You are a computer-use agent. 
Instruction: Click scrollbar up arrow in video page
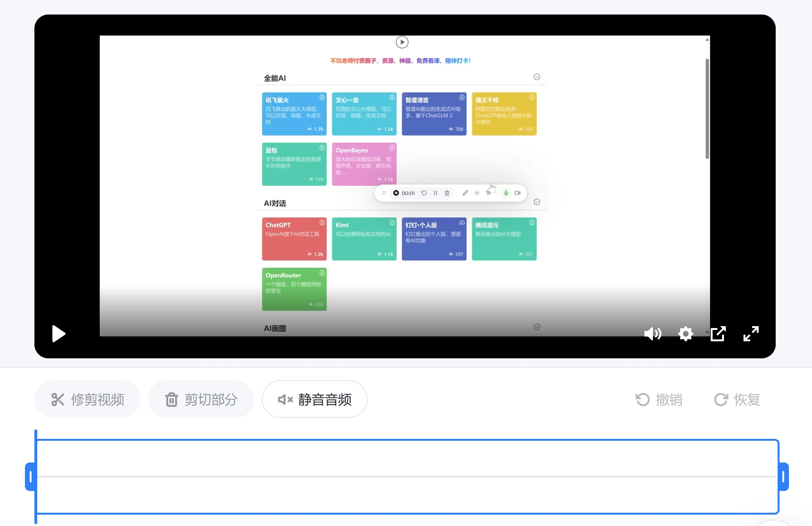pos(707,40)
